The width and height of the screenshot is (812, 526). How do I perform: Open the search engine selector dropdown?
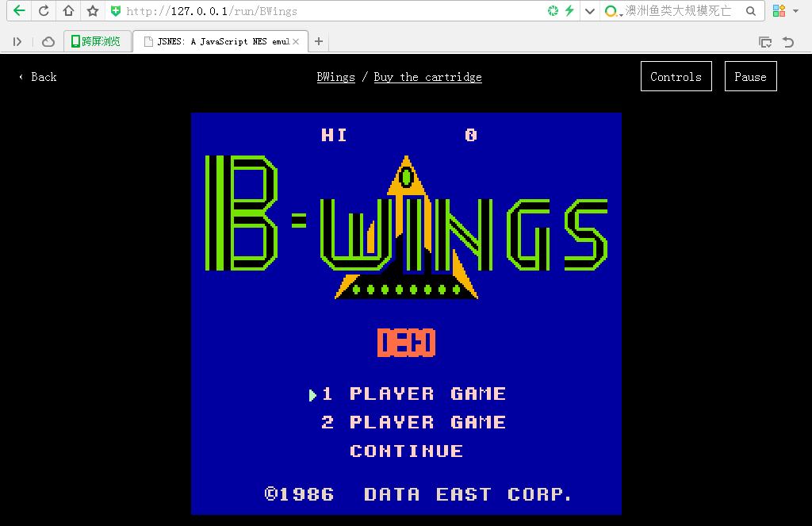pos(614,11)
